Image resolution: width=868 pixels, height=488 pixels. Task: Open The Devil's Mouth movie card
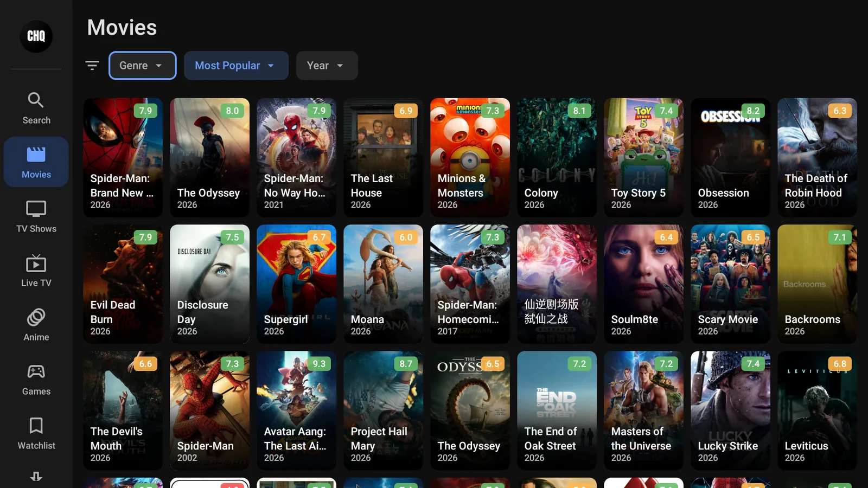pos(123,410)
